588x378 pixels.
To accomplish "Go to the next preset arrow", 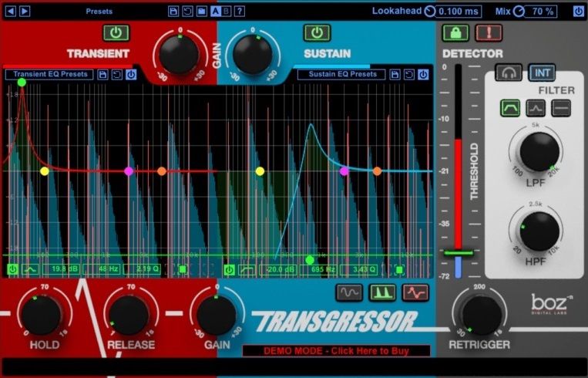I will point(25,12).
